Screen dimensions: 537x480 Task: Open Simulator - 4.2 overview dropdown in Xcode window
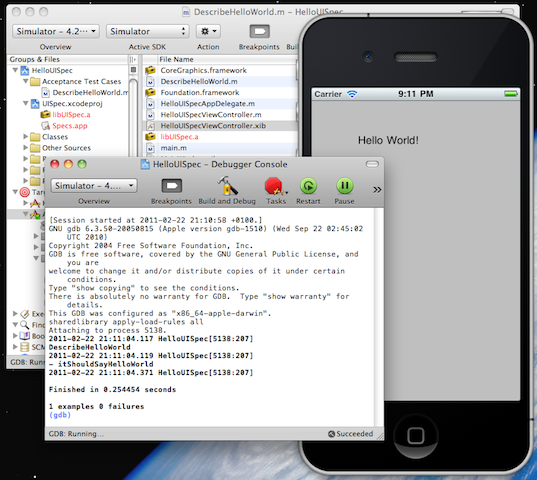(56, 31)
